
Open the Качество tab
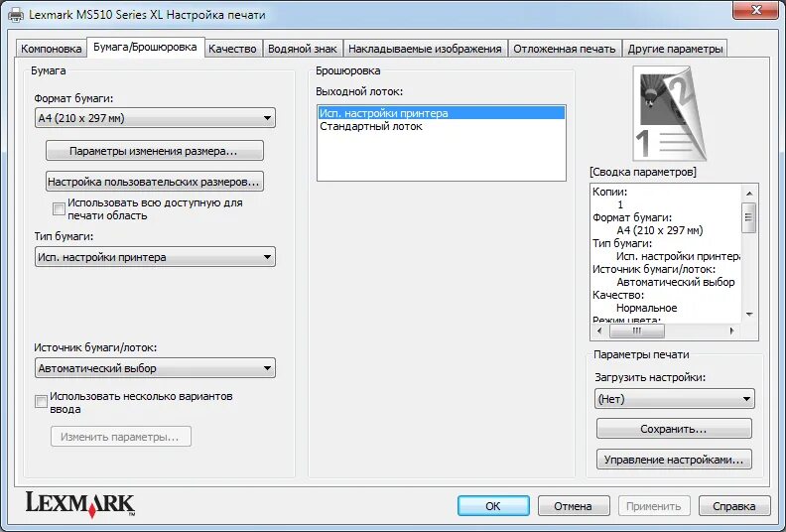point(232,49)
